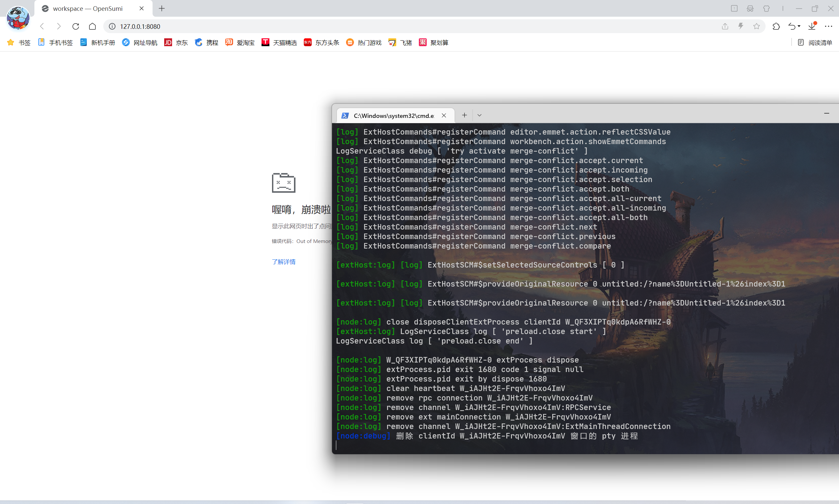Reload the crashed page
Image resolution: width=839 pixels, height=504 pixels.
pos(76,27)
